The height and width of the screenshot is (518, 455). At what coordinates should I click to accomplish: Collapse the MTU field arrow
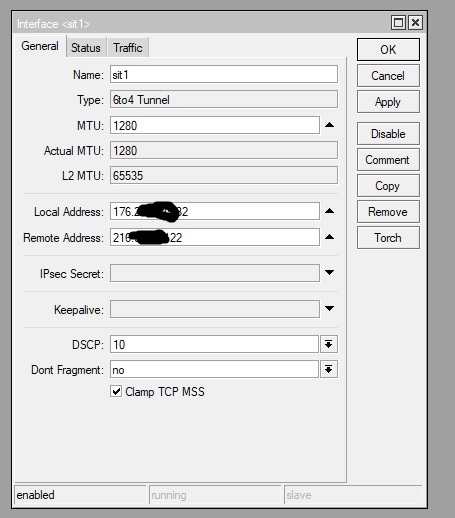[329, 125]
